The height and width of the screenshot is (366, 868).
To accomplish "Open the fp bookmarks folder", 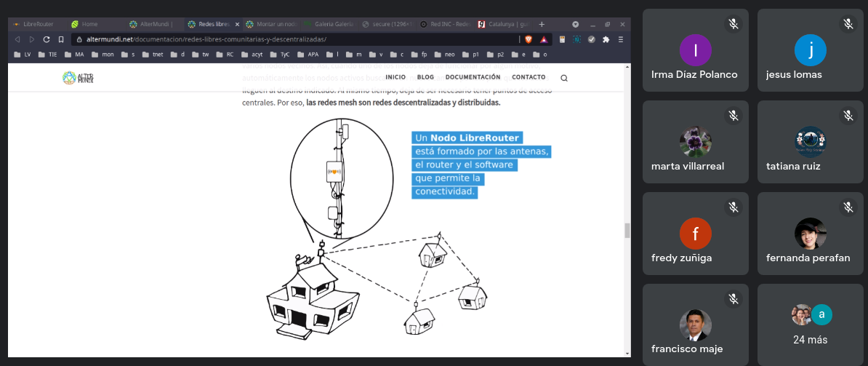I will [420, 55].
